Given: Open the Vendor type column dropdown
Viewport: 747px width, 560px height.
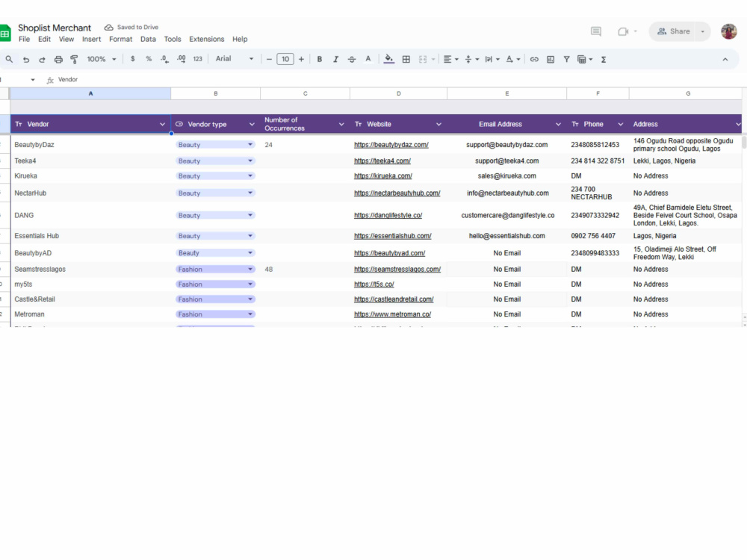Looking at the screenshot, I should (252, 124).
